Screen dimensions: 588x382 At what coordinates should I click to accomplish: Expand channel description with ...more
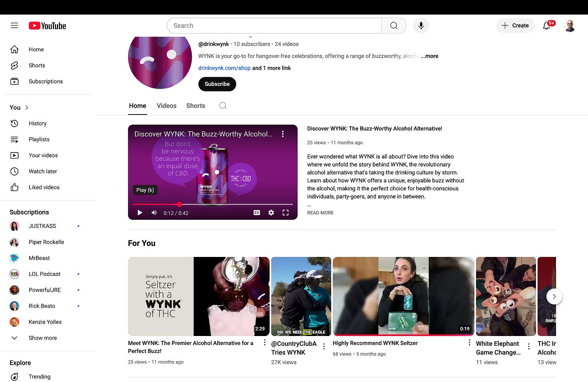(430, 56)
